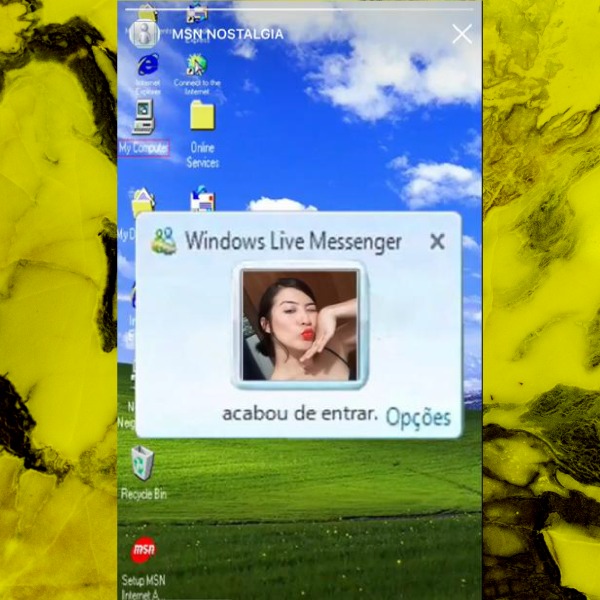Open the partially hidden My Documents folder
600x600 pixels.
pyautogui.click(x=143, y=203)
